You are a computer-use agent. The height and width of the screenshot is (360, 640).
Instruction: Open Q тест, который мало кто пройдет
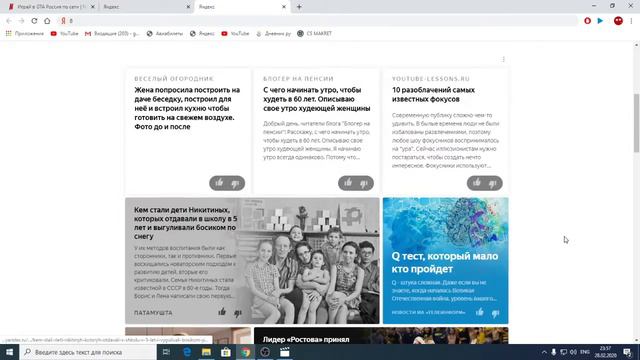(445, 262)
